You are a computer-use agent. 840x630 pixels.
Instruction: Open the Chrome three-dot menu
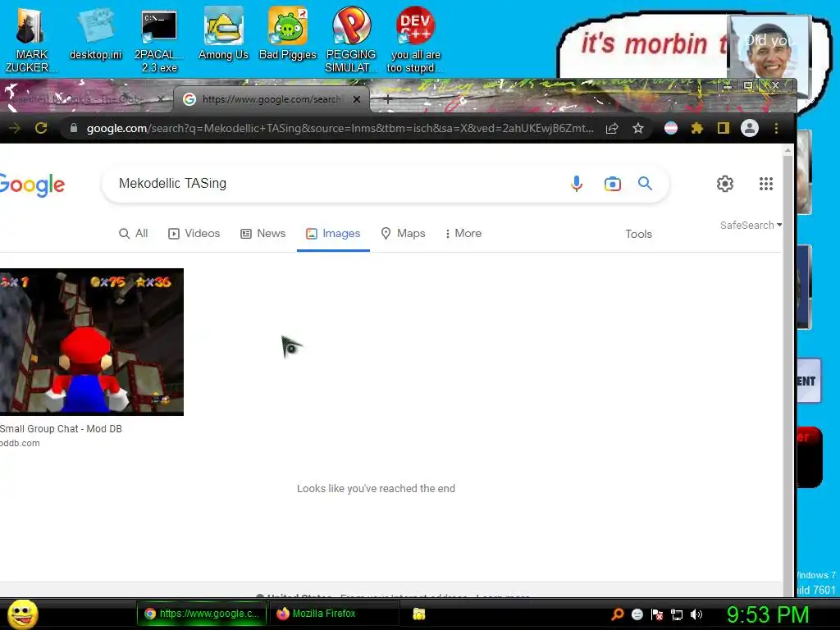(776, 128)
